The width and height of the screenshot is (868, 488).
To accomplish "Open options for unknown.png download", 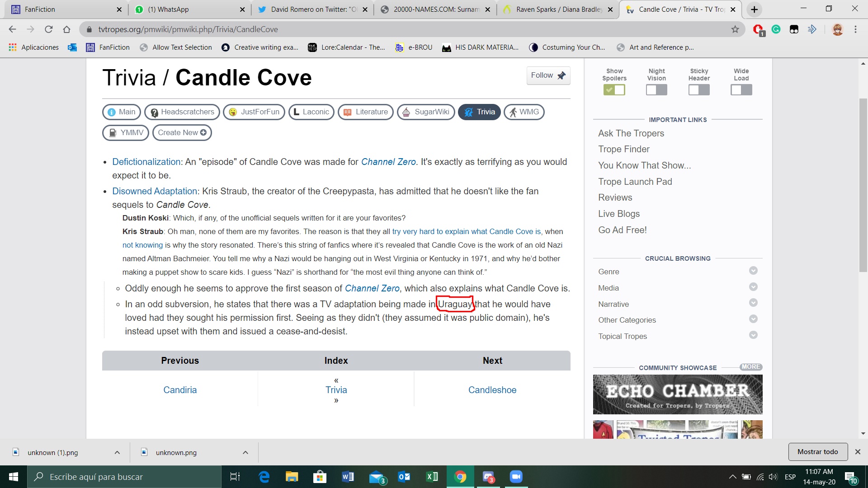I will pyautogui.click(x=245, y=452).
